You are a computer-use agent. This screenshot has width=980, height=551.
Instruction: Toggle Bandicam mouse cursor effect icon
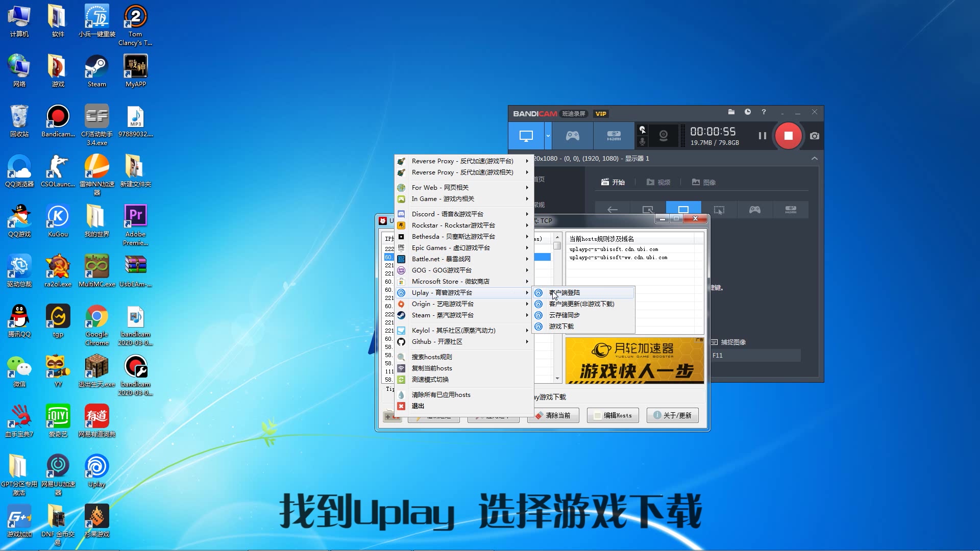[643, 130]
